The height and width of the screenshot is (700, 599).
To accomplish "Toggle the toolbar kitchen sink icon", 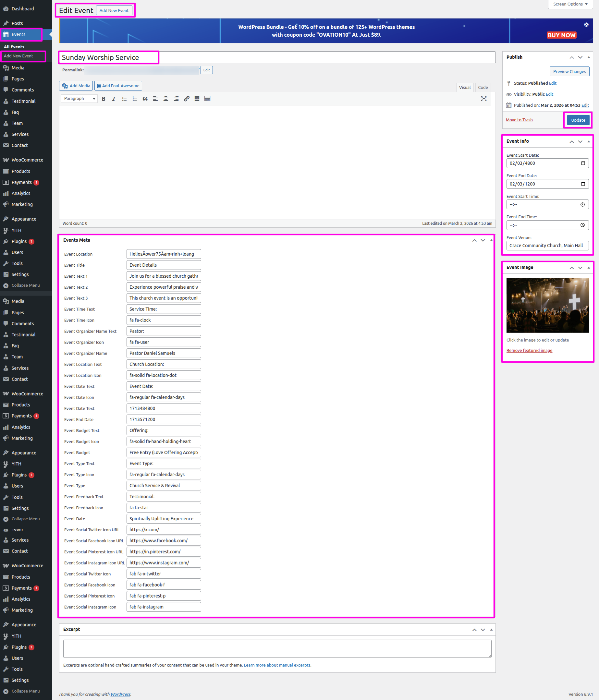I will 207,99.
